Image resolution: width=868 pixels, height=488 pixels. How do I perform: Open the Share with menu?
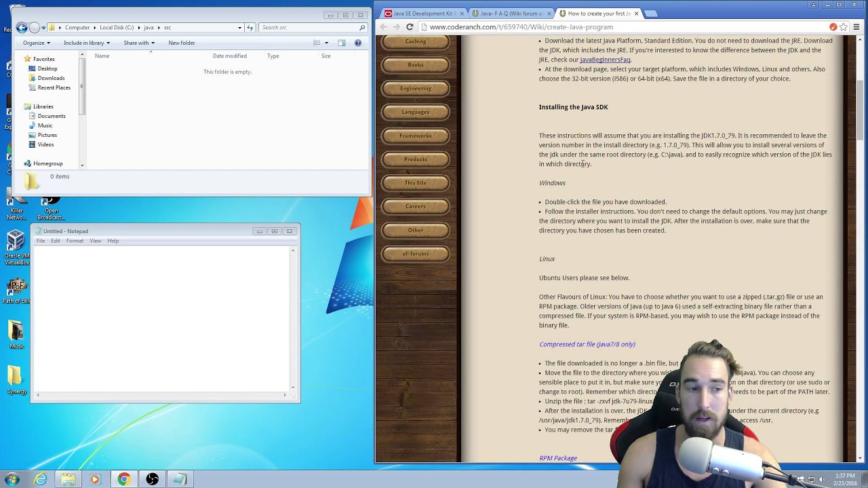(x=139, y=43)
